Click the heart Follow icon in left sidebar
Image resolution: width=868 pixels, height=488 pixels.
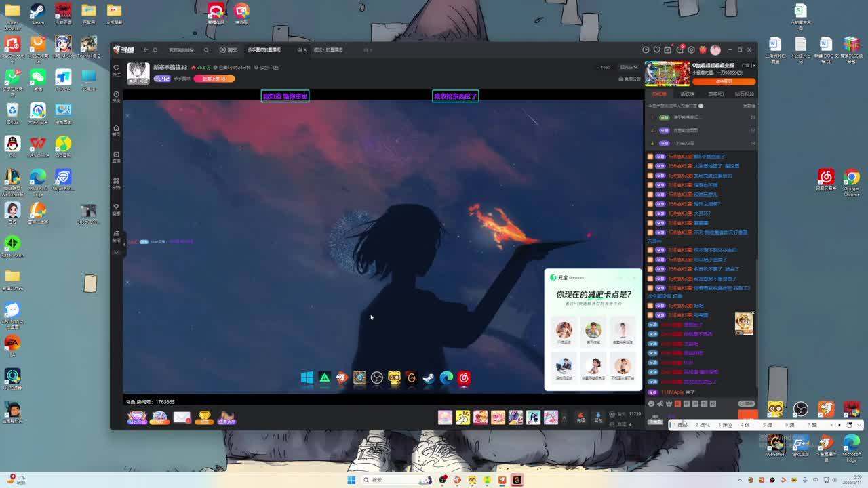click(x=116, y=69)
